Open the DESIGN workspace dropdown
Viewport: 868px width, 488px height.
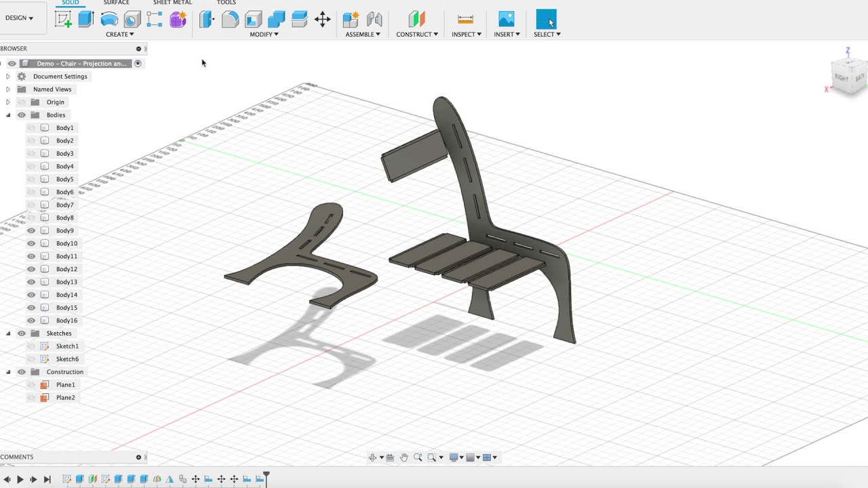pyautogui.click(x=19, y=18)
